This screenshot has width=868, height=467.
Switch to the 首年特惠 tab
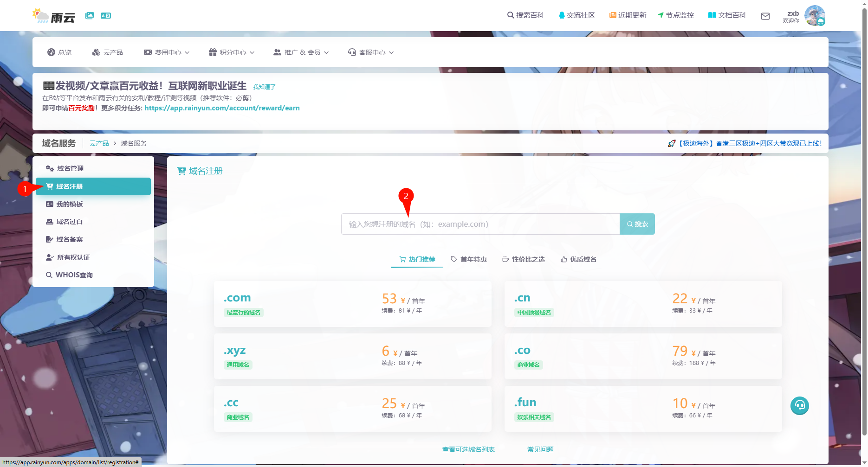469,259
